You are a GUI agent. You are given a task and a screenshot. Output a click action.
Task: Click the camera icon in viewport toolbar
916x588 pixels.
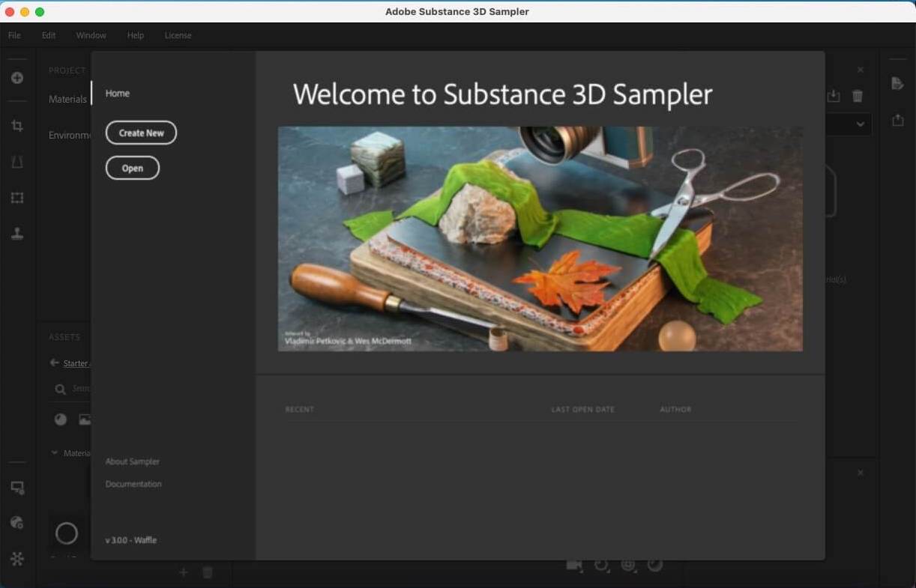[574, 565]
